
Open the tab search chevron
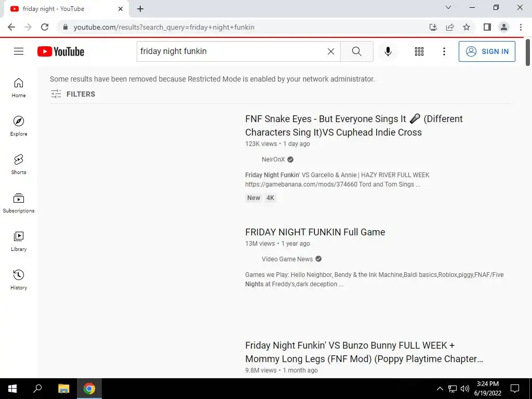pyautogui.click(x=448, y=7)
